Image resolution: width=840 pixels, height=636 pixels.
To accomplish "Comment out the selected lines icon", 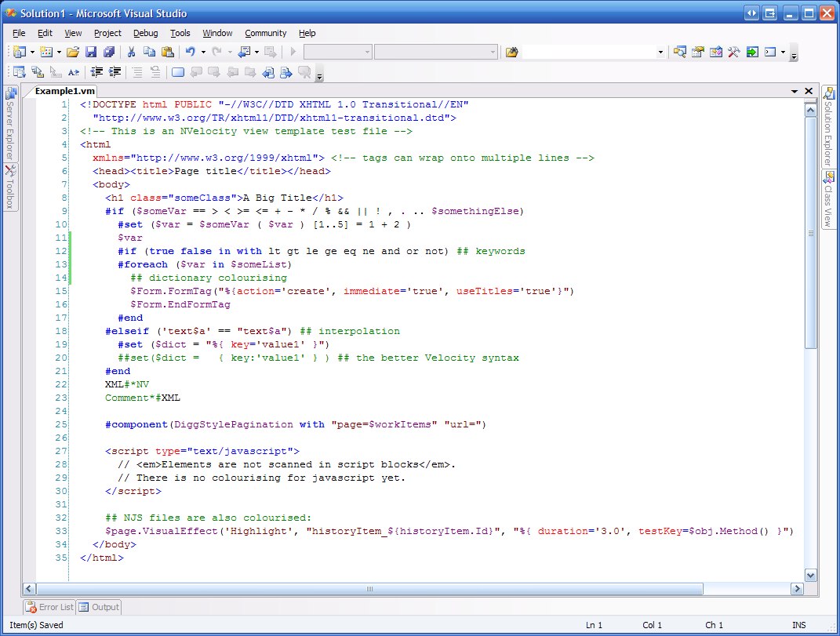I will coord(136,72).
